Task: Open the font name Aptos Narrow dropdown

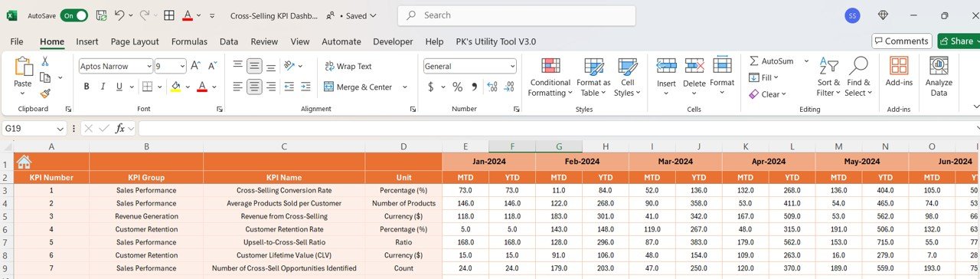Action: 149,67
